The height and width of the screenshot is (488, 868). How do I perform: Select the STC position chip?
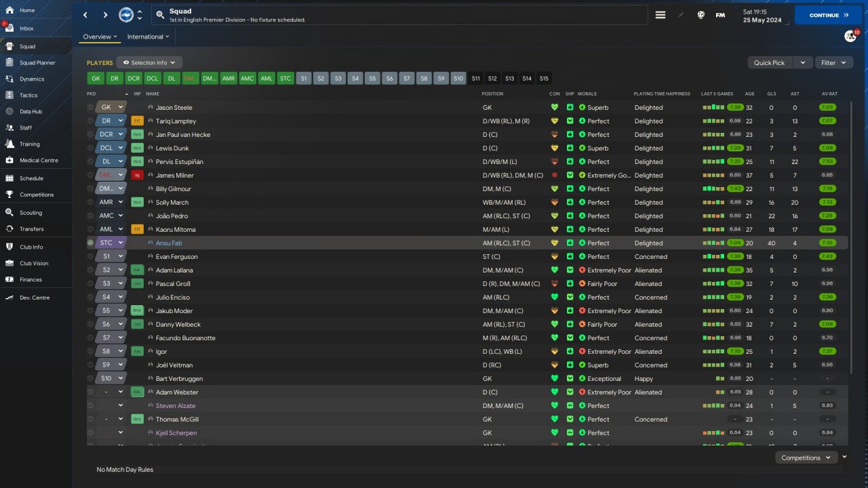click(x=285, y=79)
